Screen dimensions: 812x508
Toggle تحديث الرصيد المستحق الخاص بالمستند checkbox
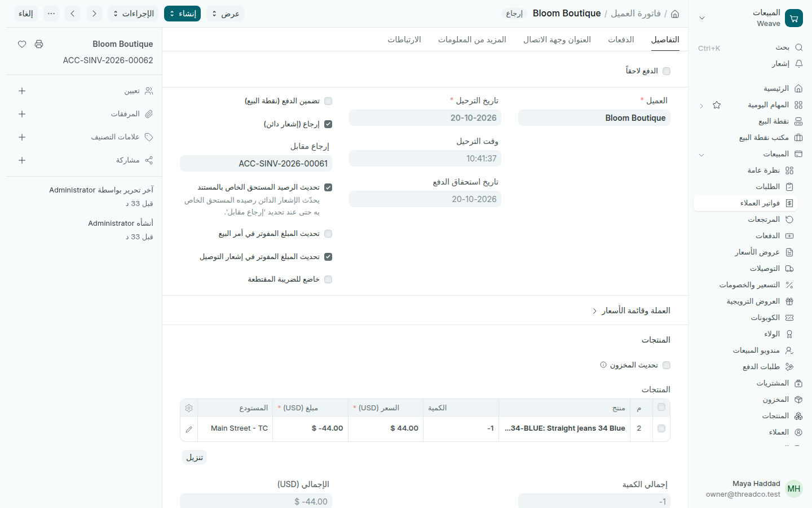pyautogui.click(x=328, y=187)
